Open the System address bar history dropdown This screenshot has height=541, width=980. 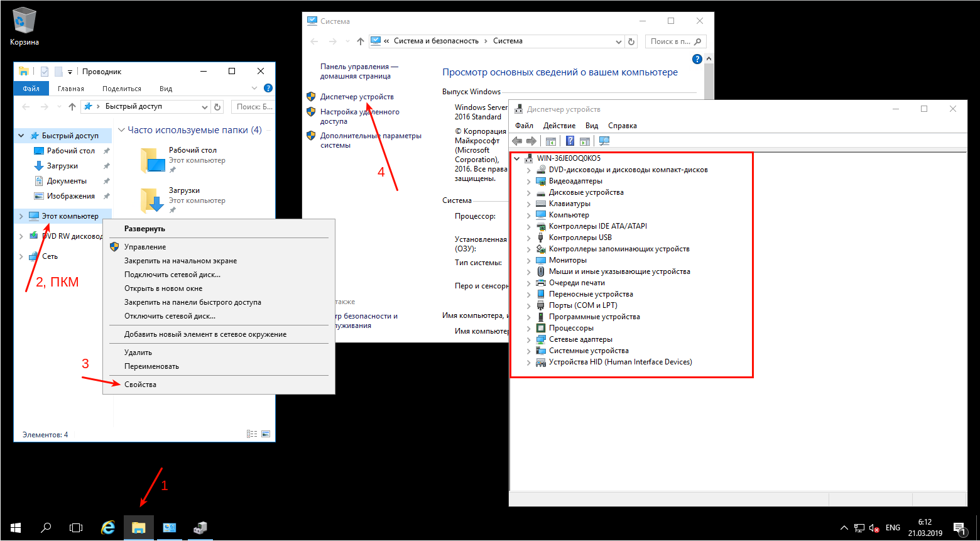tap(619, 41)
